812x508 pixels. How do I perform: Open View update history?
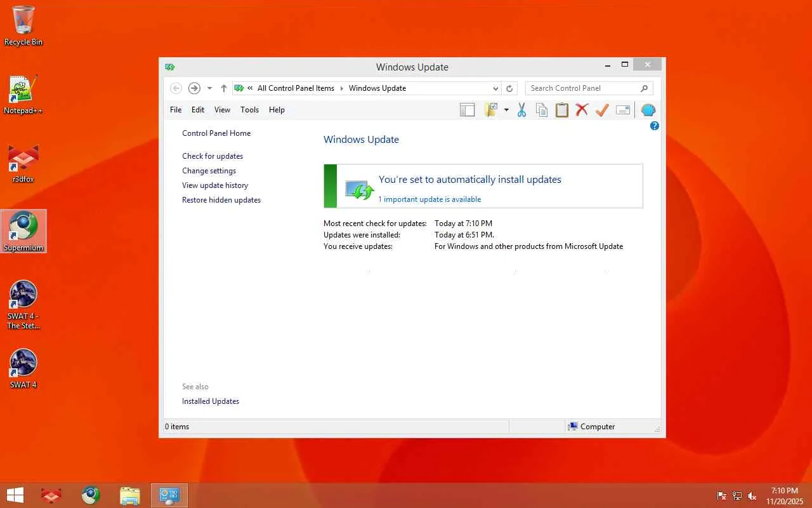[215, 185]
